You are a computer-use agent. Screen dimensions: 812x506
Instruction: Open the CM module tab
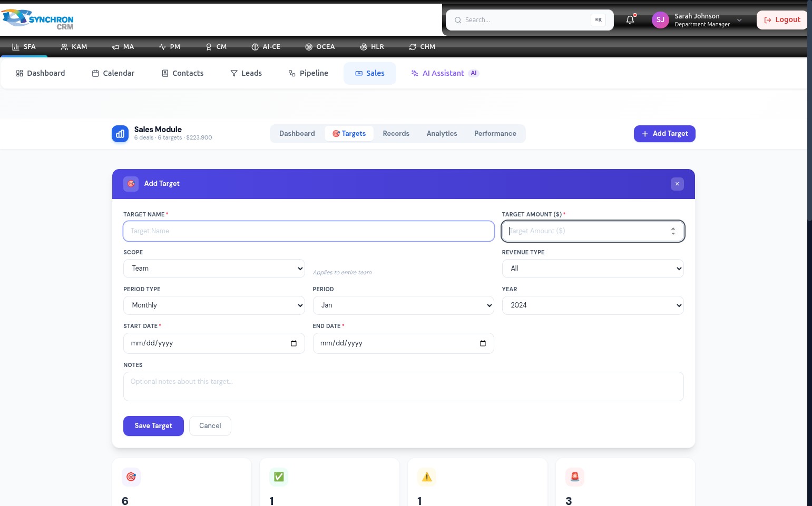pyautogui.click(x=216, y=47)
